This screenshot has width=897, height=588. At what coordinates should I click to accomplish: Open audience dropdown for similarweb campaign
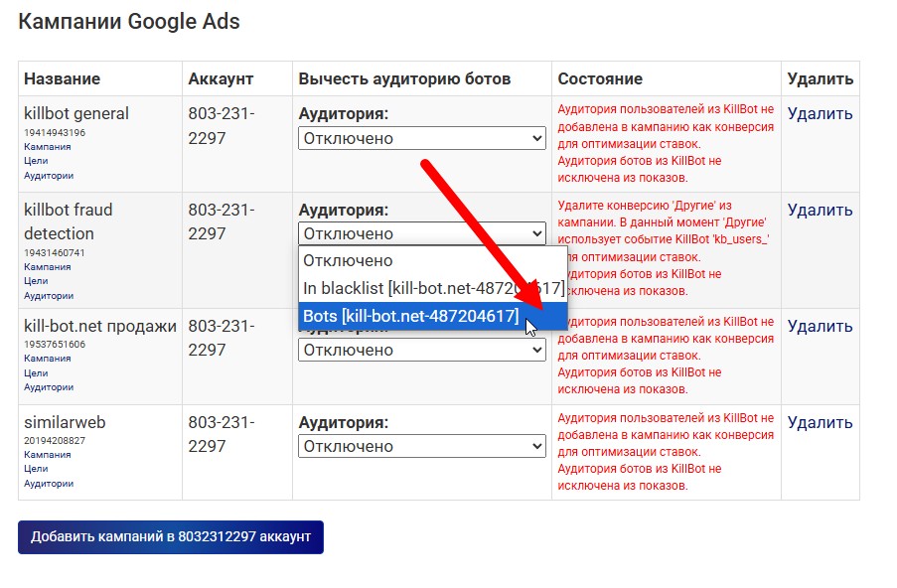[421, 446]
